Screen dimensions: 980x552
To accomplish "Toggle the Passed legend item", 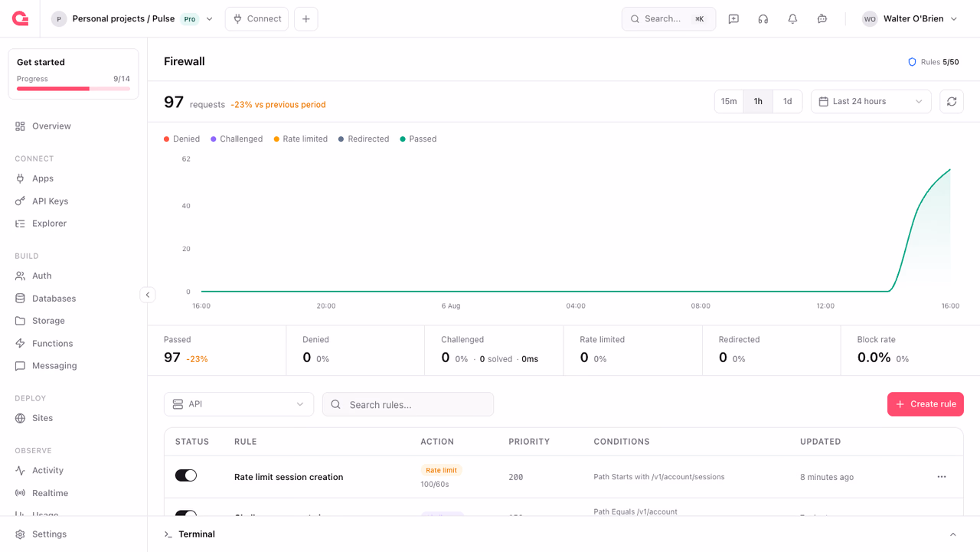I will coord(418,139).
